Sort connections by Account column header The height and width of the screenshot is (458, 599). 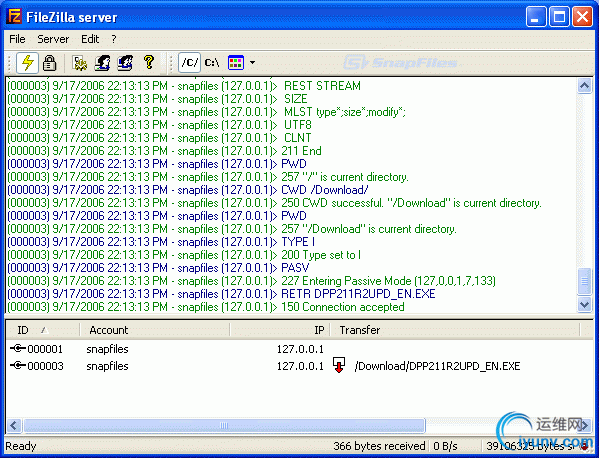(x=155, y=330)
